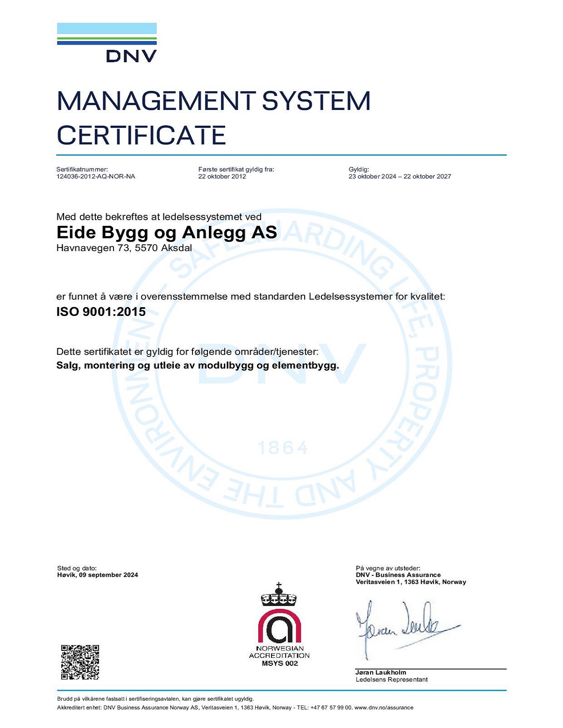Click the 'CERTIFICATE' heading line
This screenshot has width=563, height=728.
141,135
